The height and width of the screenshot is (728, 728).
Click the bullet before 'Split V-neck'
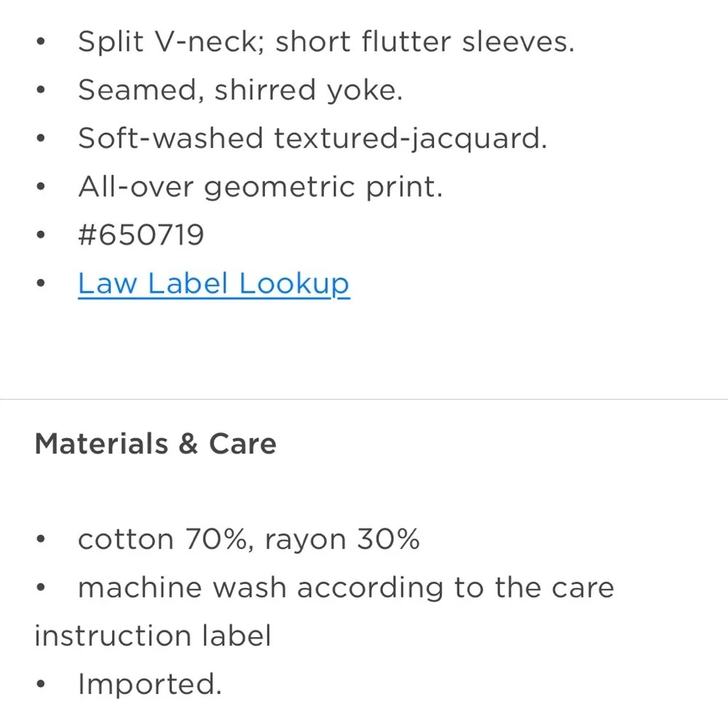[41, 43]
